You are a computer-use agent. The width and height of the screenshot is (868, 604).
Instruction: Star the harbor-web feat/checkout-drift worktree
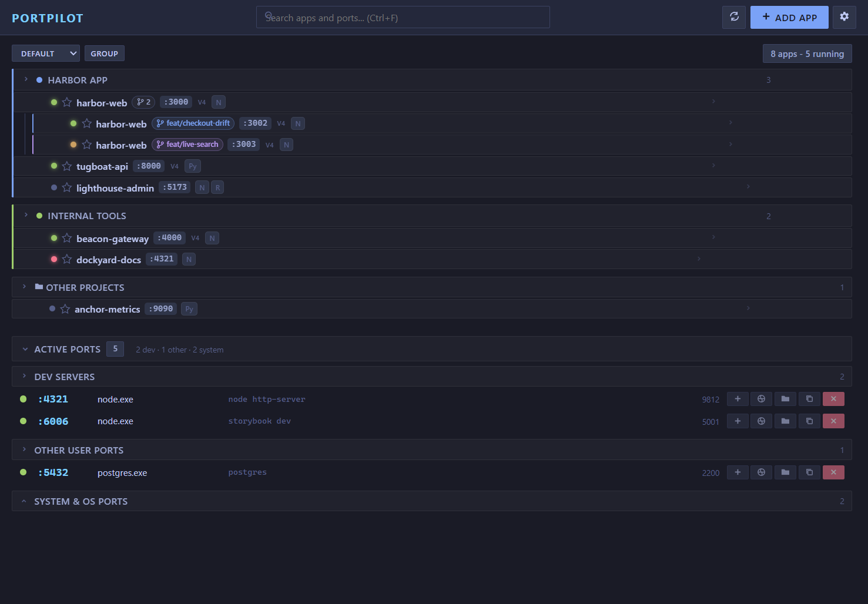pos(87,123)
